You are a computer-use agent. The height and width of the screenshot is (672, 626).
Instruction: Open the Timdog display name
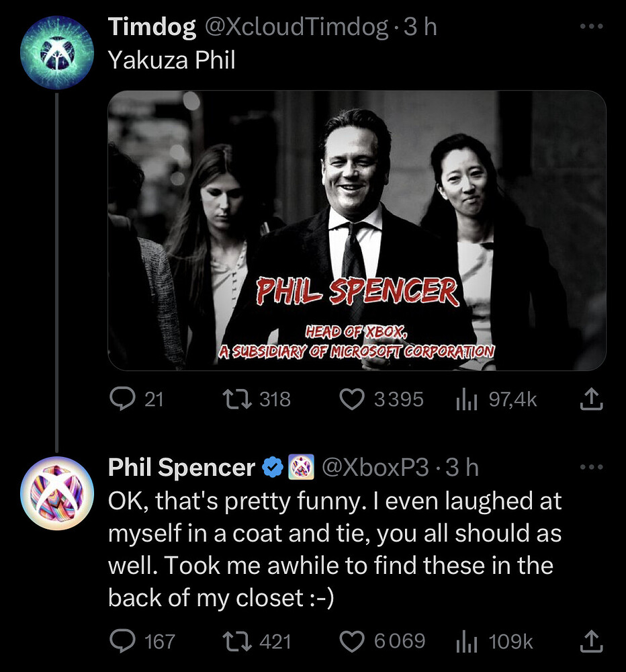click(x=152, y=27)
